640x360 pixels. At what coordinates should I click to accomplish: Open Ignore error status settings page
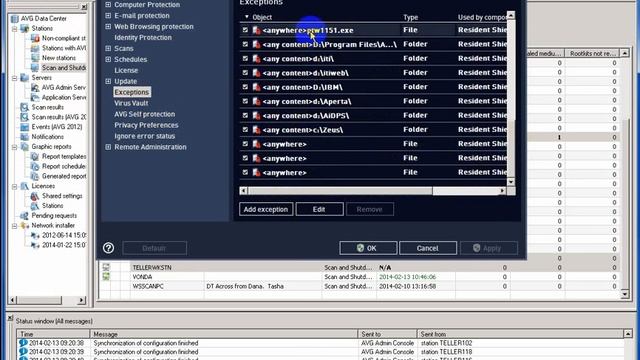[x=144, y=136]
